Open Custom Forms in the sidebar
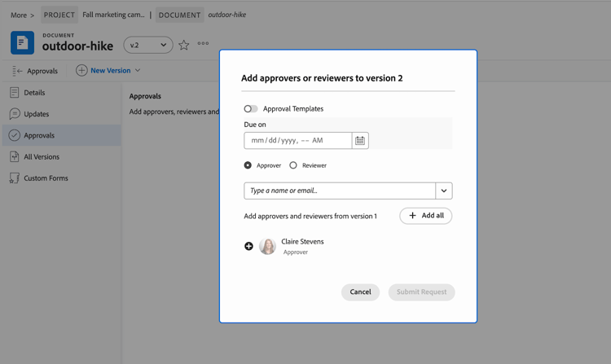 point(46,178)
